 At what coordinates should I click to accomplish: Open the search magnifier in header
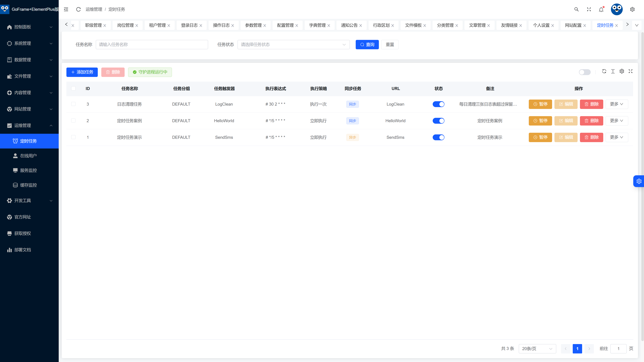click(x=576, y=9)
